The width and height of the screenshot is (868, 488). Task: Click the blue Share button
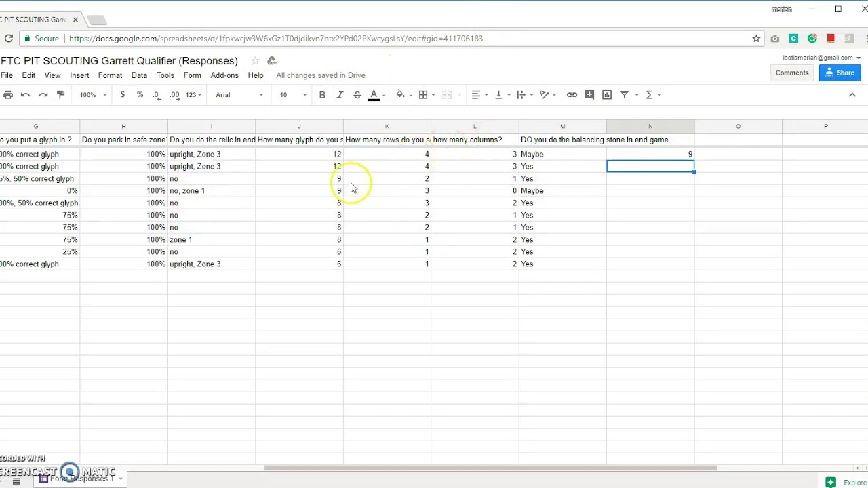840,73
